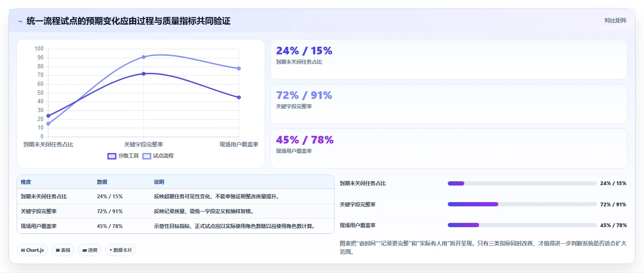Click the 现场用户覆盖率 chart x-axis label
This screenshot has width=644, height=273.
[239, 144]
